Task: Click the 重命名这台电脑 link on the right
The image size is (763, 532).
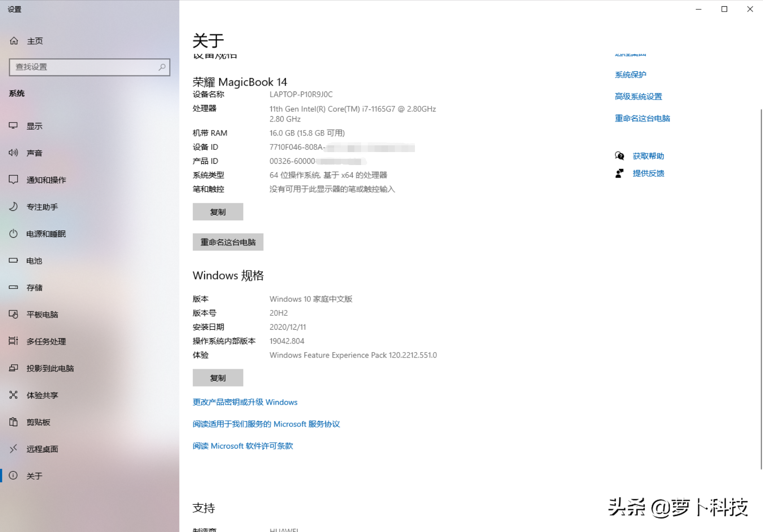Action: coord(642,118)
